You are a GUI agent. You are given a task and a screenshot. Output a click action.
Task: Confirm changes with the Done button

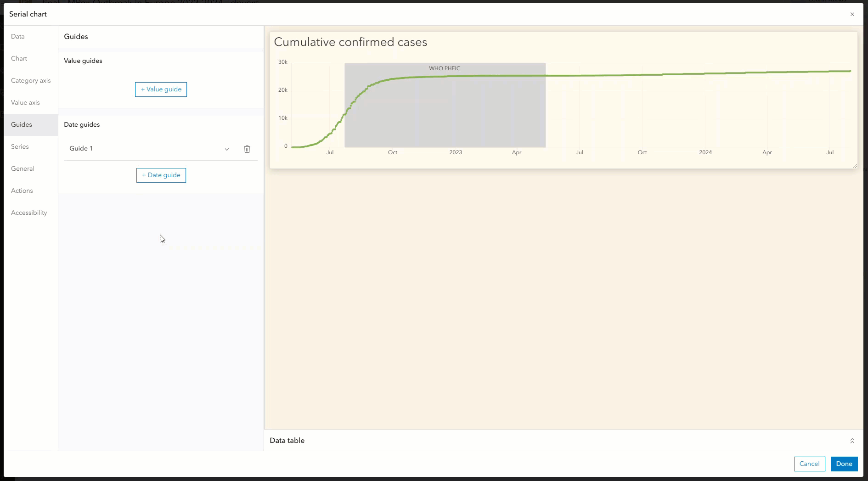[844, 464]
